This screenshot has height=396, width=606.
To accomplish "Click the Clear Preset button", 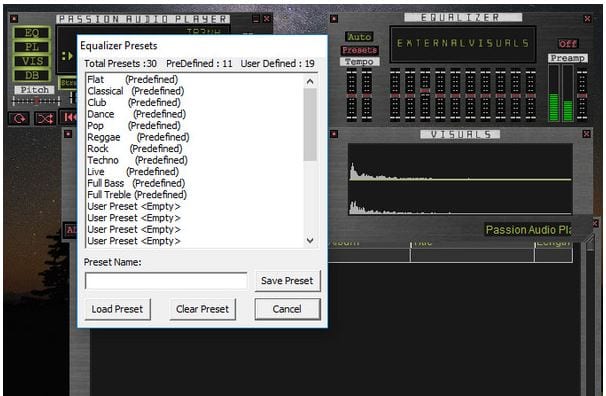I will click(x=203, y=309).
